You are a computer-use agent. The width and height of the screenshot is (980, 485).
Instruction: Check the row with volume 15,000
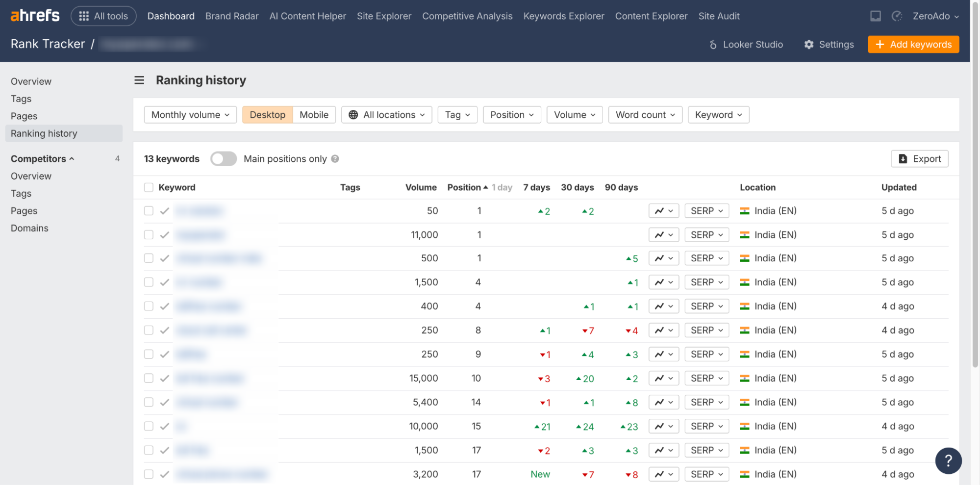click(149, 378)
